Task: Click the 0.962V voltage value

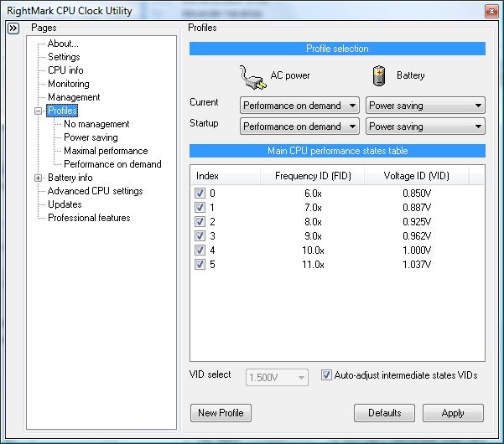Action: coord(417,236)
